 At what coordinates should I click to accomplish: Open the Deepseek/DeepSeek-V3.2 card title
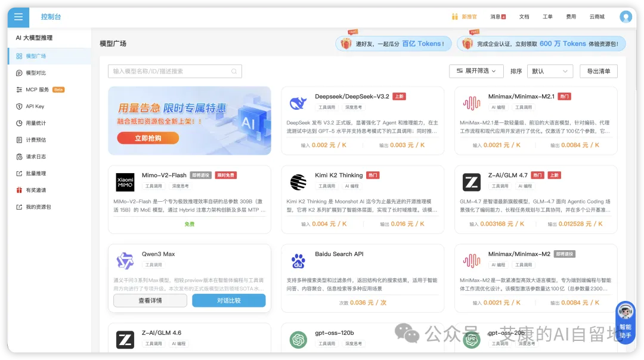(352, 97)
